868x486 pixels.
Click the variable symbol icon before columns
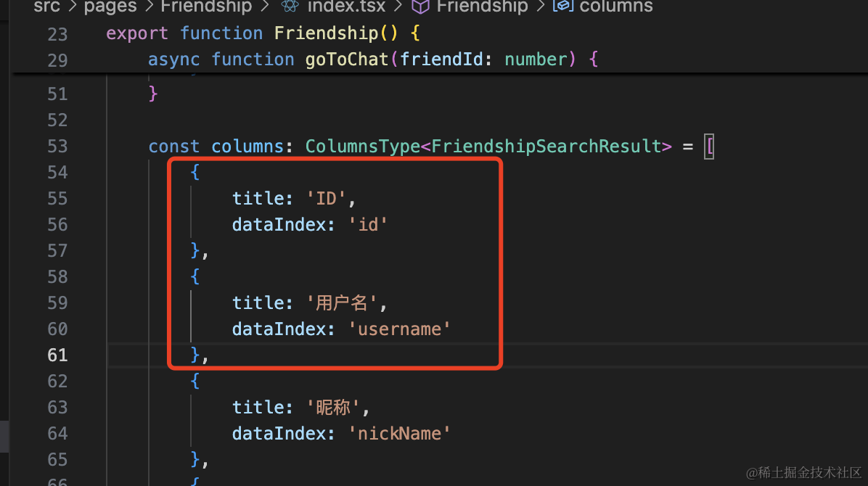[x=561, y=7]
